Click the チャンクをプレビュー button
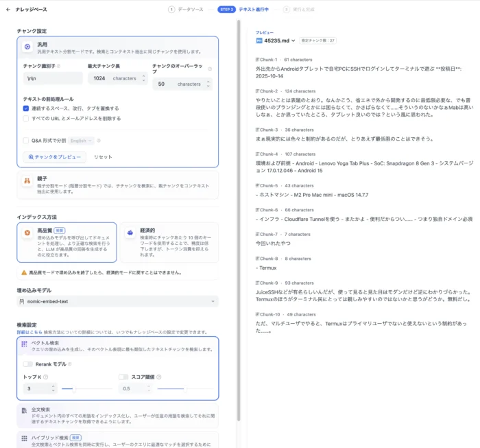 coord(53,157)
